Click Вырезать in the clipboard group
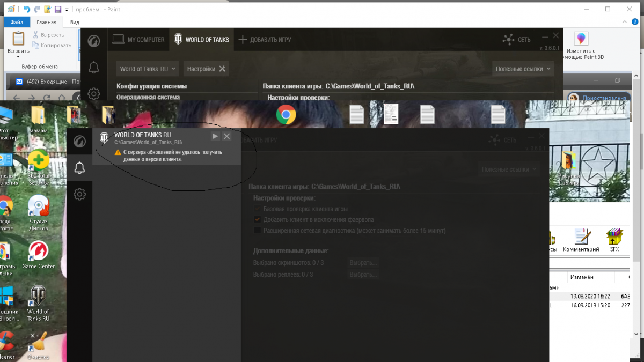Screen dimensions: 644x362 pos(48,35)
